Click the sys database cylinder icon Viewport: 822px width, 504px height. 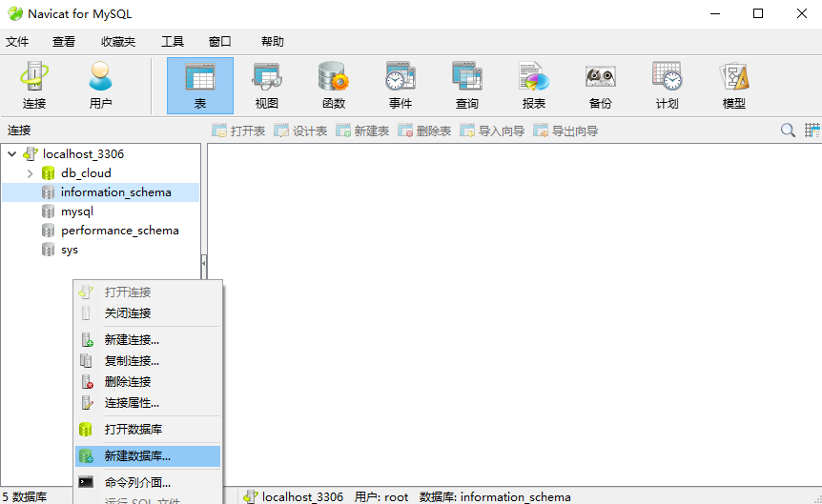[x=49, y=250]
